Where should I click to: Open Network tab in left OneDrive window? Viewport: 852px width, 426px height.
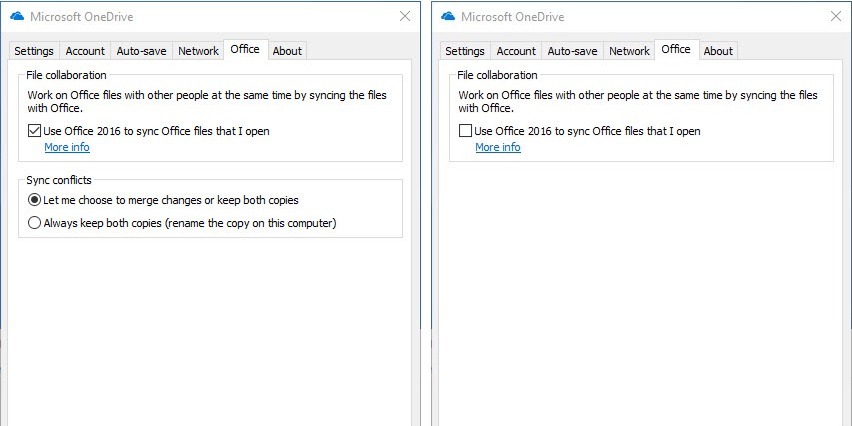click(198, 51)
